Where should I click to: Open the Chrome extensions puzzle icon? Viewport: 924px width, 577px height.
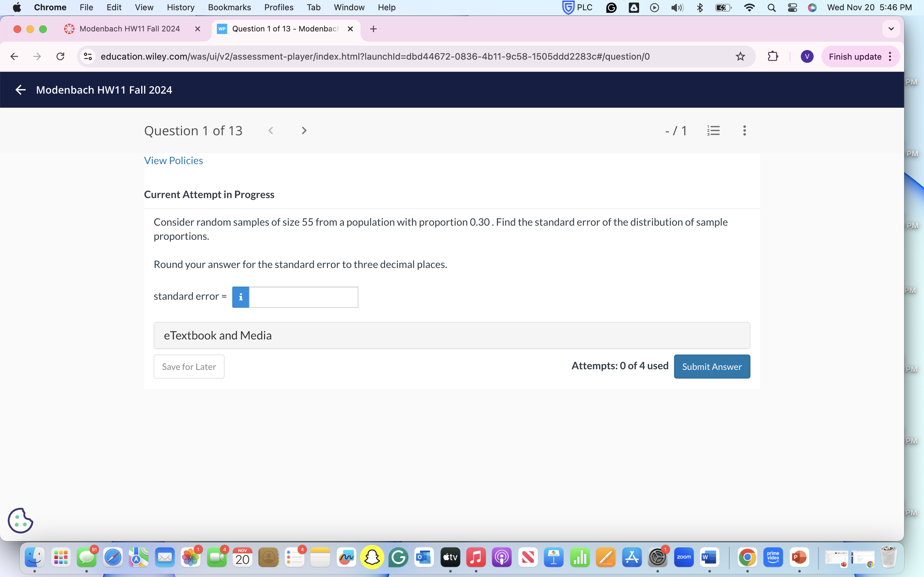[773, 56]
